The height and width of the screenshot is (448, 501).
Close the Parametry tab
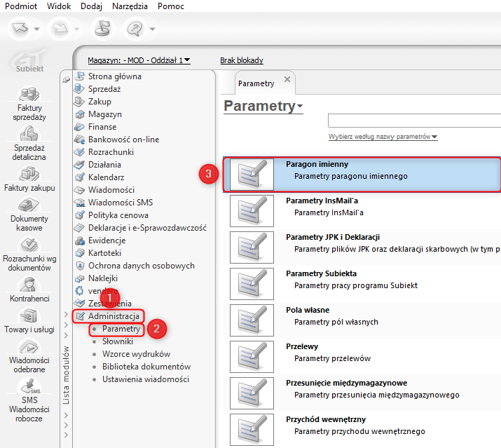[287, 80]
